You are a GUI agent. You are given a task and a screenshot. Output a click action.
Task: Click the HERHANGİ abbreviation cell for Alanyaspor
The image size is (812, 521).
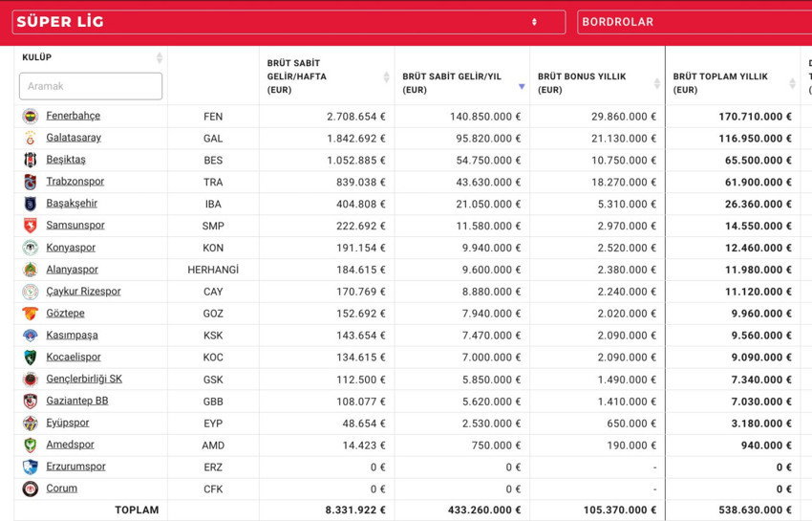(x=213, y=270)
